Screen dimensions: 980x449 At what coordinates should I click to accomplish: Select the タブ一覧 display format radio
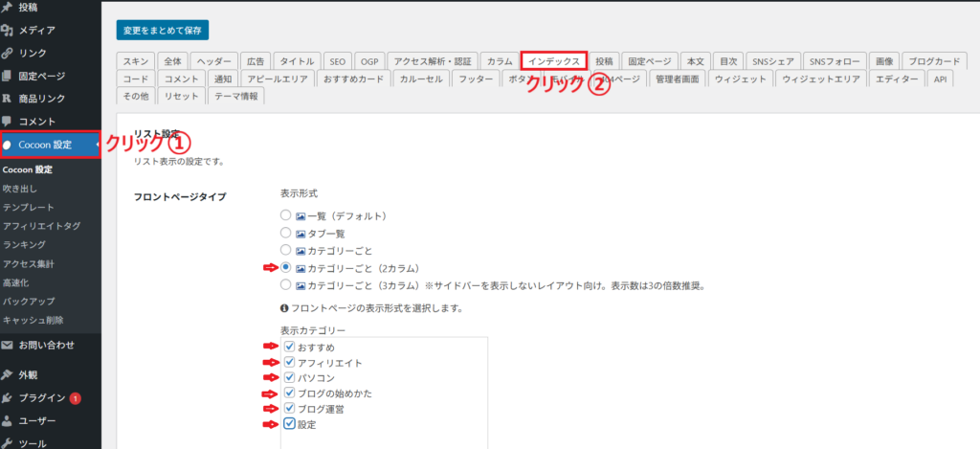[x=286, y=233]
